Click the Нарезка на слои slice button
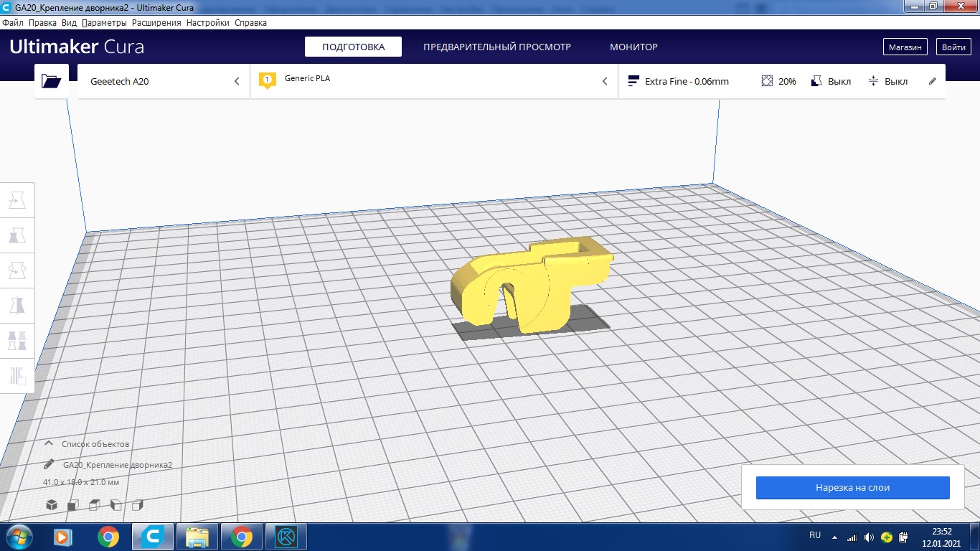 coord(852,487)
